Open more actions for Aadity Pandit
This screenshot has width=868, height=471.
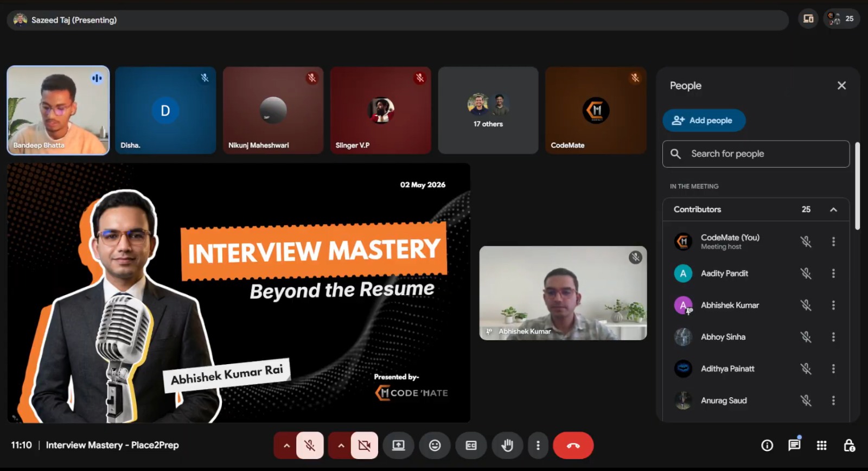[x=833, y=273]
